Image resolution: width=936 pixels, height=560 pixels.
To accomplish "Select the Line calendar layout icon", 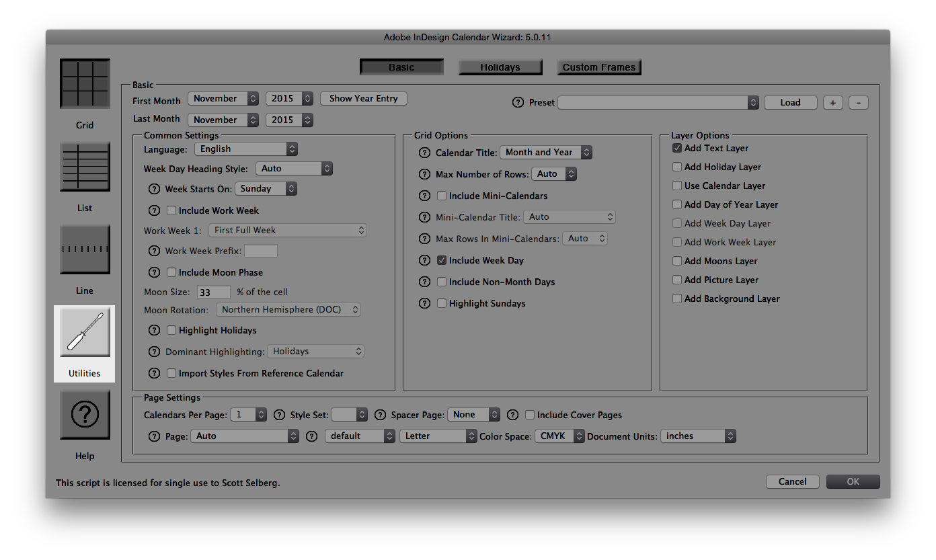I will (x=85, y=249).
